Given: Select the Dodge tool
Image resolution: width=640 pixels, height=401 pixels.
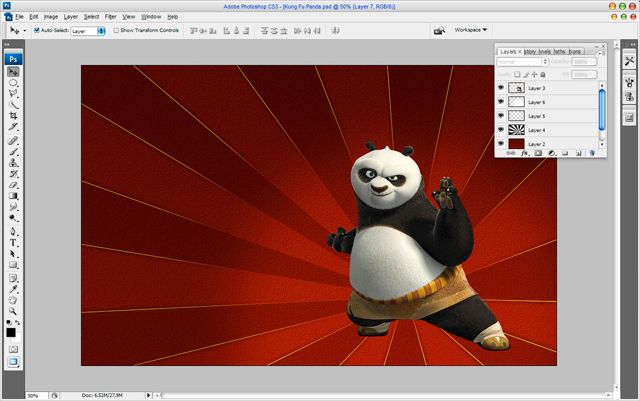Looking at the screenshot, I should click(x=13, y=218).
